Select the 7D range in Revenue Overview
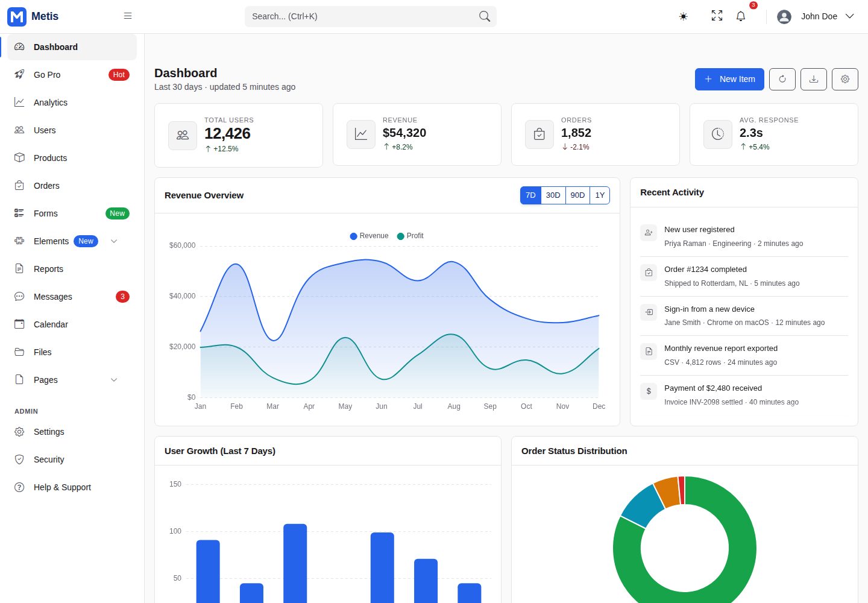The image size is (868, 603). [530, 195]
